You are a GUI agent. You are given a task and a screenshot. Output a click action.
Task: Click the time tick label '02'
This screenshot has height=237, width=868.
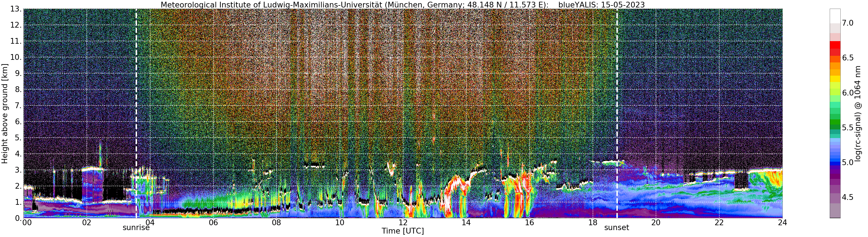coord(87,223)
